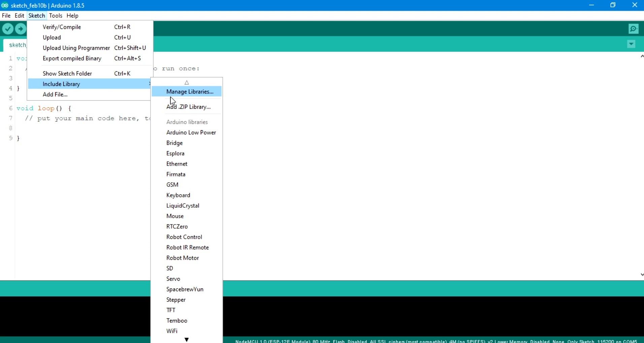Click the editor scrollbar down arrow
Screen dimensions: 644x343
pyautogui.click(x=642, y=275)
